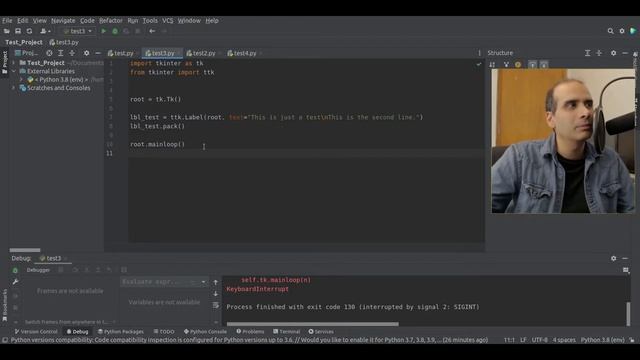Open IDE settings gear in main toolbar
This screenshot has height=360, width=640.
(622, 31)
